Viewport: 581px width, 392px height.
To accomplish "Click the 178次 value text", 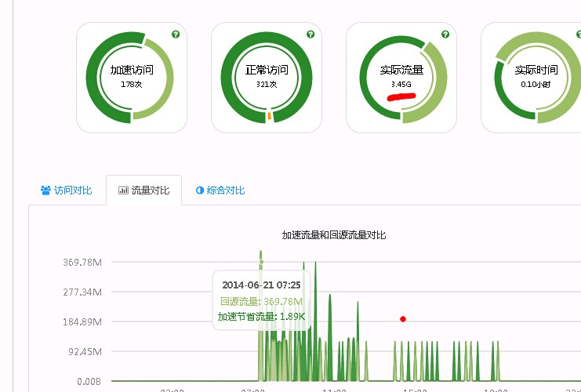I will click(131, 85).
